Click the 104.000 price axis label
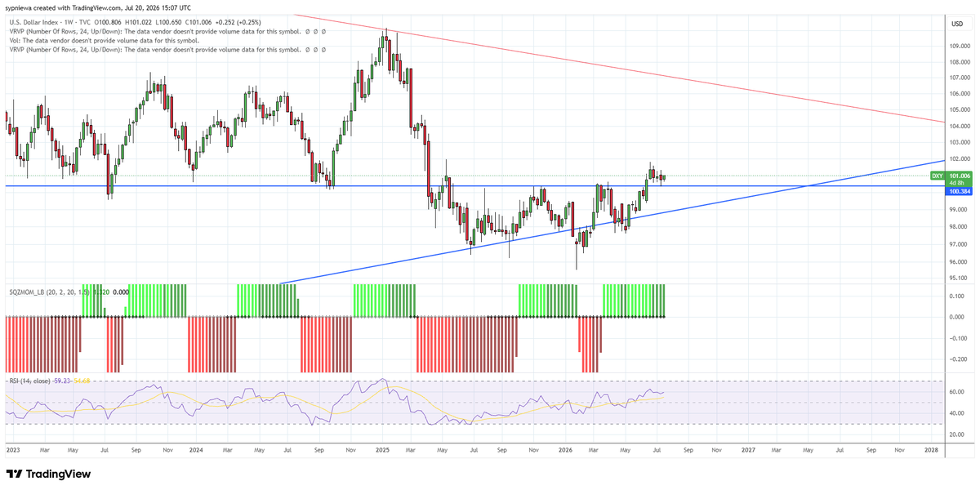980x490 pixels. [960, 127]
